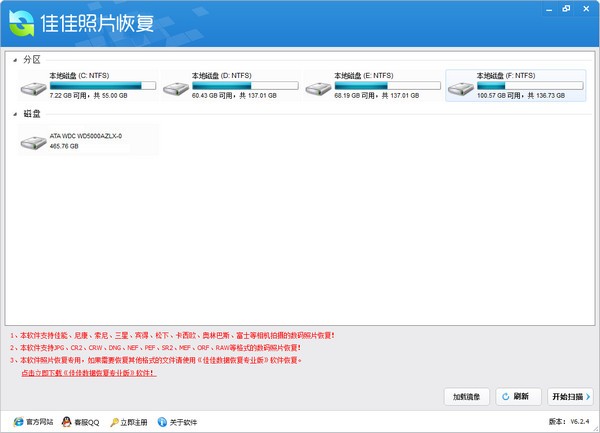Collapse the 磁盘 disks section
The image size is (600, 433).
click(x=15, y=114)
